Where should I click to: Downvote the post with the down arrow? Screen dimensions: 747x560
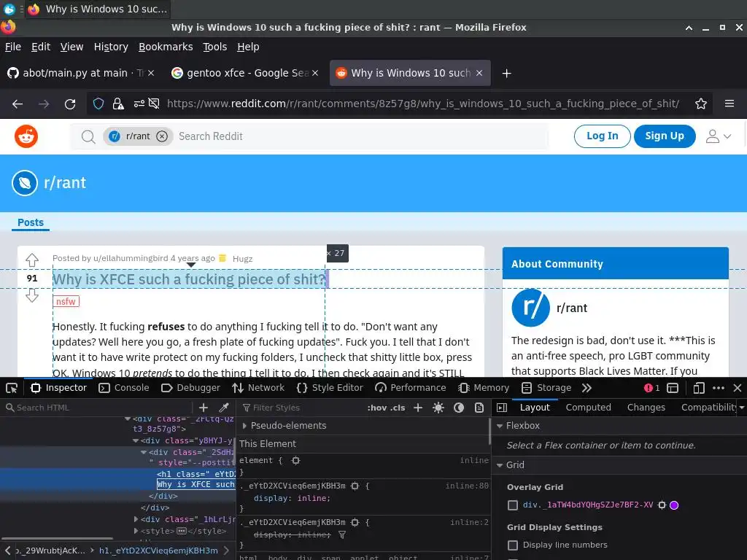click(32, 296)
